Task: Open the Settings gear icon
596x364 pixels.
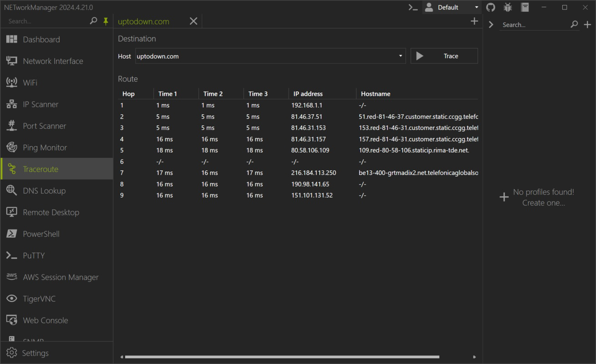Action: (x=12, y=353)
